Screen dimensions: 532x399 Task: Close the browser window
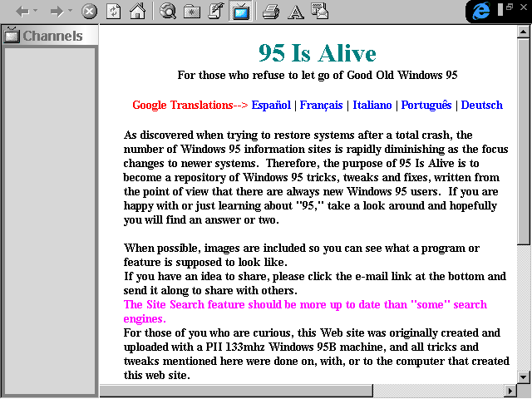pyautogui.click(x=524, y=7)
